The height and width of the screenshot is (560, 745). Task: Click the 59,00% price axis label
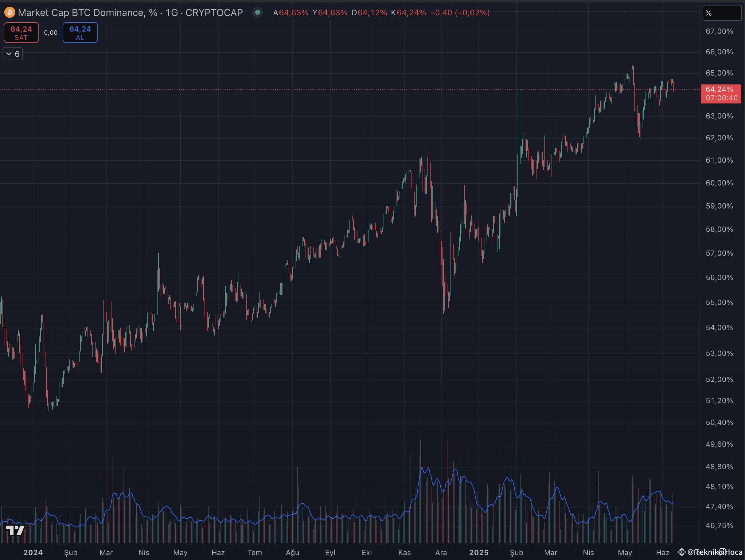720,206
